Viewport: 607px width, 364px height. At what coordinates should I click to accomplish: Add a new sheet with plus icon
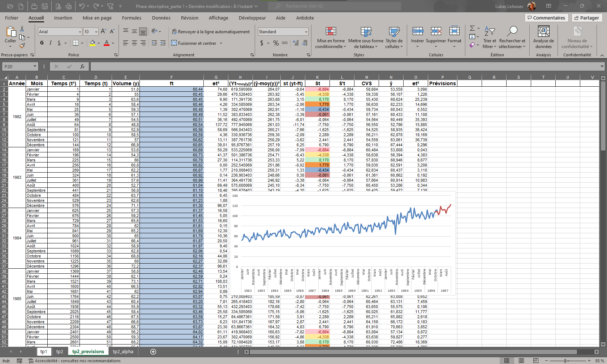tap(153, 352)
